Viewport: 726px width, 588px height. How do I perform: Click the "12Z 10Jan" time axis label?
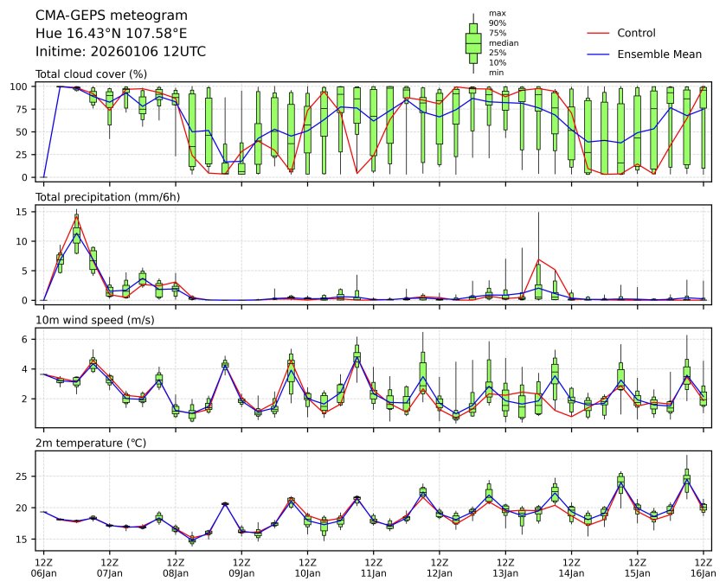tap(307, 567)
